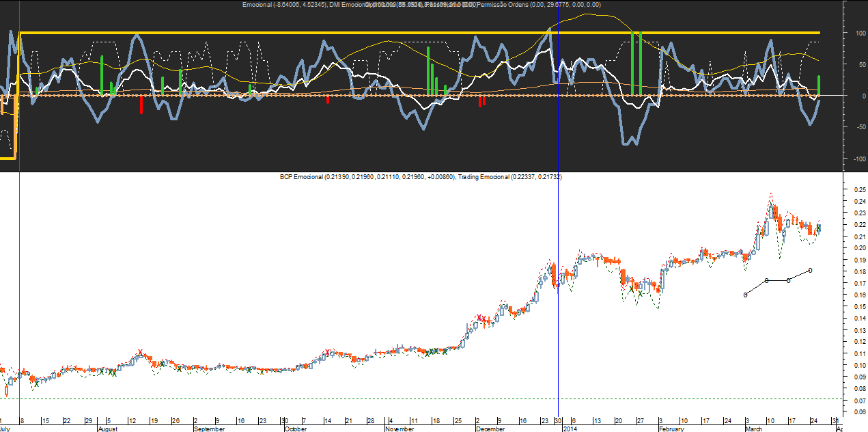Click the green bar at the indicator's right end
Image resolution: width=868 pixels, height=432 pixels.
pos(819,85)
